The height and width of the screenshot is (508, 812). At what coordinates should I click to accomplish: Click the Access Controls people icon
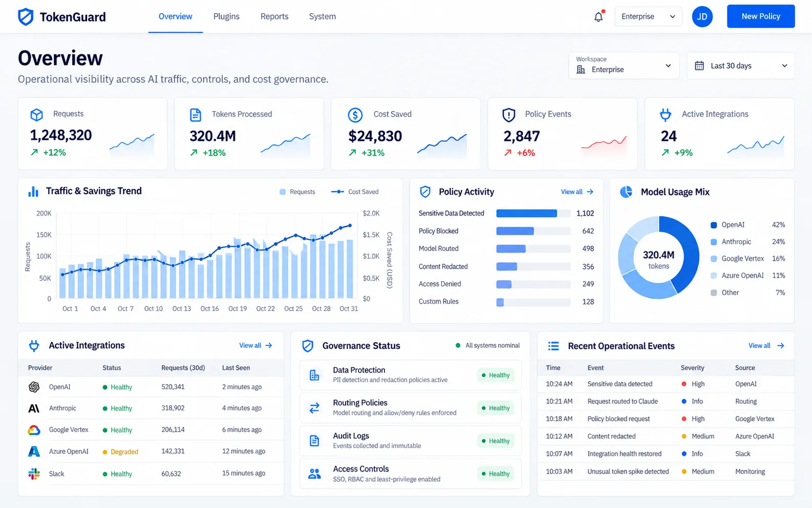(314, 474)
